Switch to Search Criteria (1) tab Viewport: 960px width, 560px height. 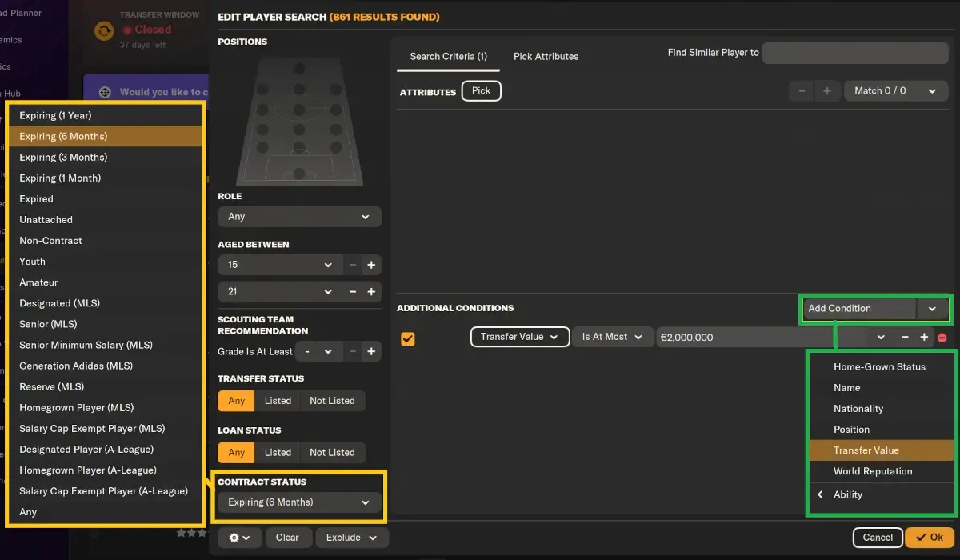pos(448,57)
